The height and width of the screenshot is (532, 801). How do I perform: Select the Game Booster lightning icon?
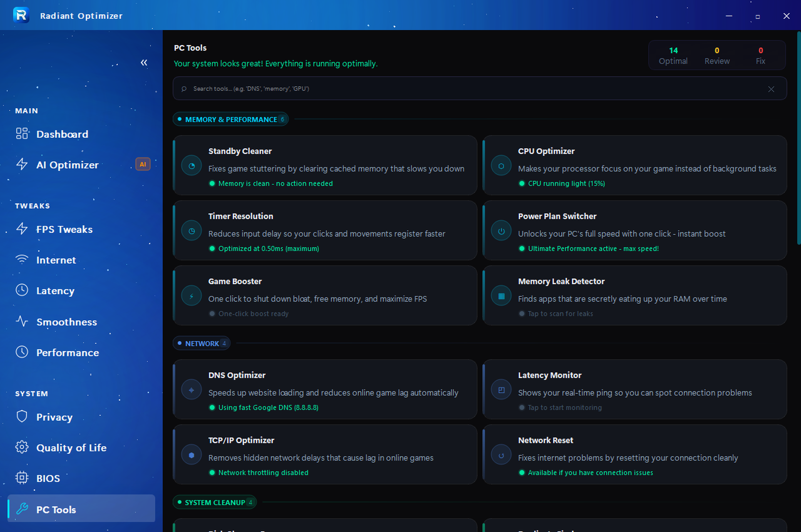191,295
